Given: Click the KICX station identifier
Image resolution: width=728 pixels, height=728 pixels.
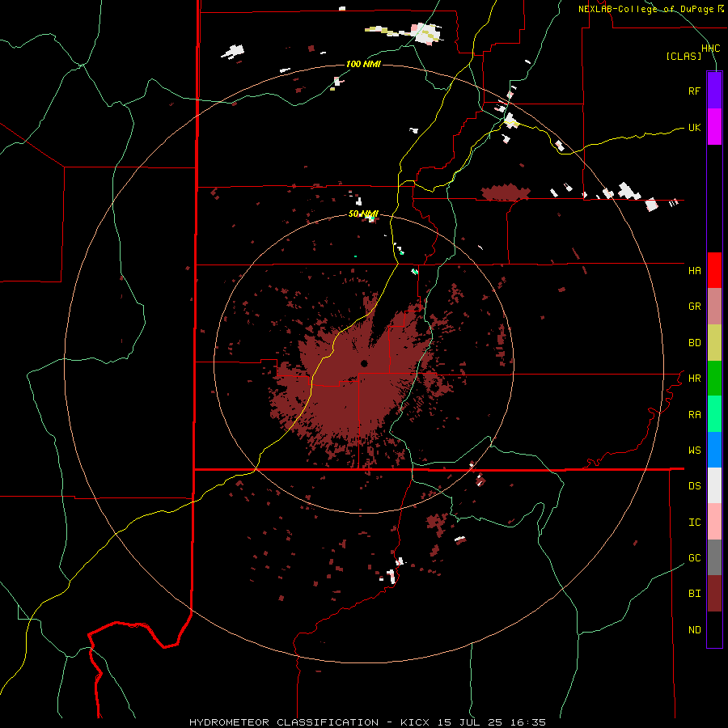Looking at the screenshot, I should coord(416,722).
